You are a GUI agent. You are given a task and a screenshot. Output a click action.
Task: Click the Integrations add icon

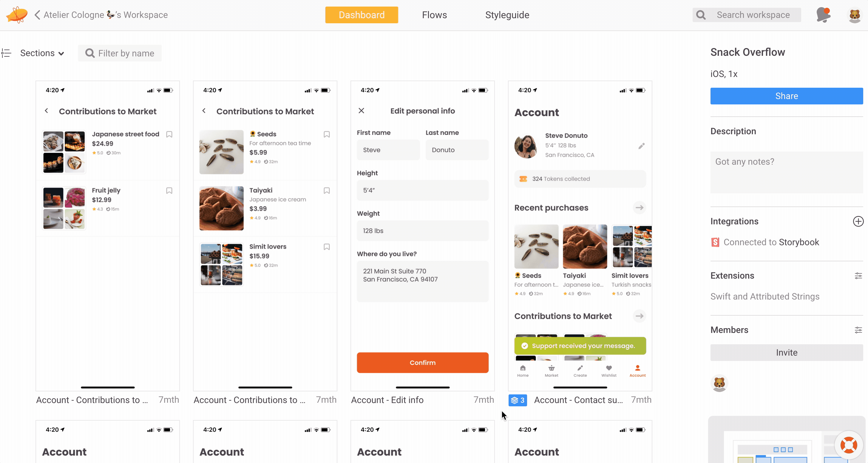859,221
